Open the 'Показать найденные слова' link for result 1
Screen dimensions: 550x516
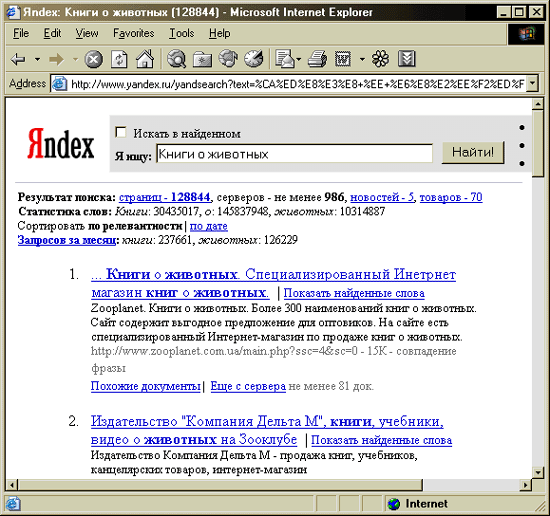(354, 293)
